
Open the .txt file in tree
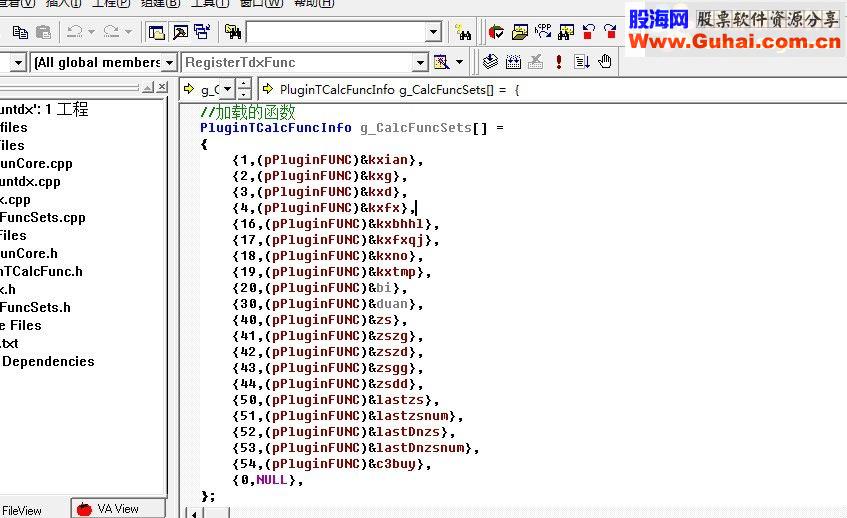click(9, 344)
